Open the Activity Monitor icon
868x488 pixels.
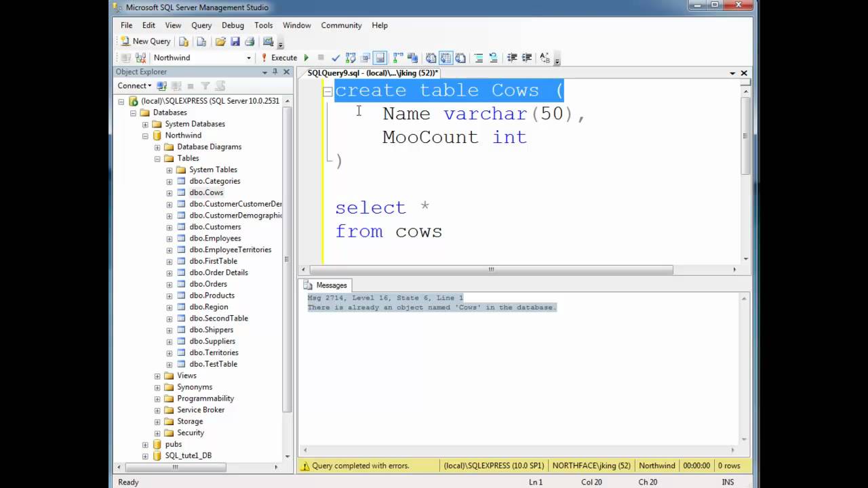click(269, 41)
